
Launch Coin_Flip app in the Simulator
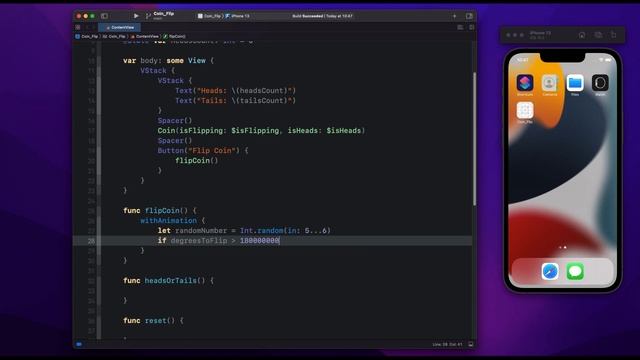pos(524,110)
